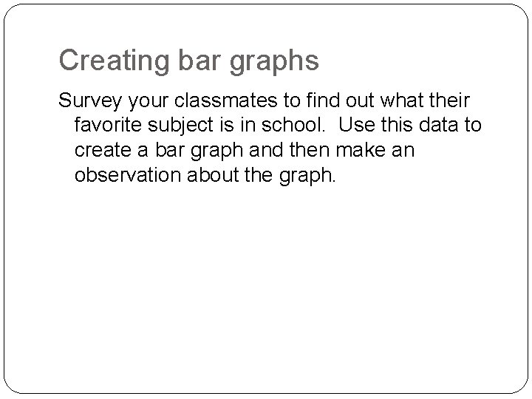
Task: Click the phrase "favorite subject" in the paragraph
Action: pyautogui.click(x=143, y=126)
